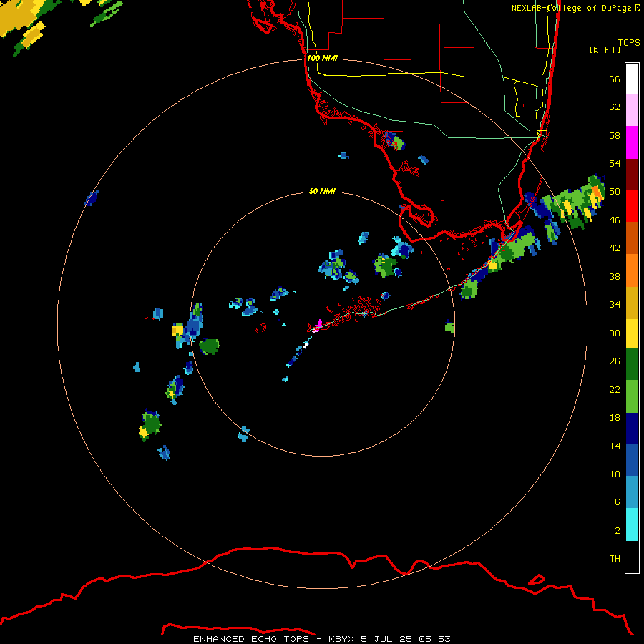The image size is (644, 644).
Task: Click the '50' legend value
Action: [x=615, y=192]
